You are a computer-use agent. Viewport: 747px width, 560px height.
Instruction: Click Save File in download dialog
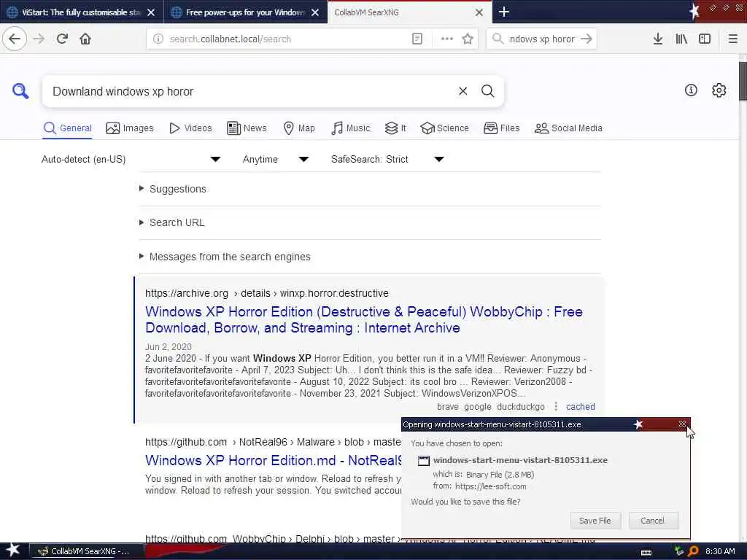[x=595, y=521]
